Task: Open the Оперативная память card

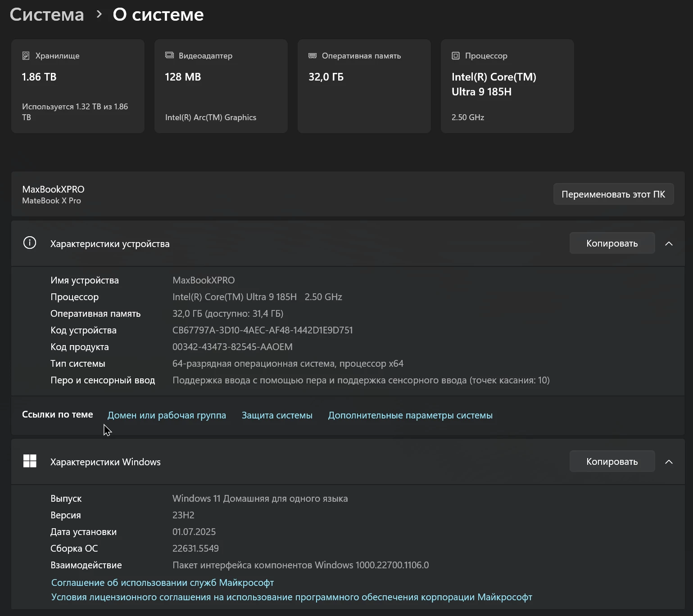Action: click(x=364, y=86)
